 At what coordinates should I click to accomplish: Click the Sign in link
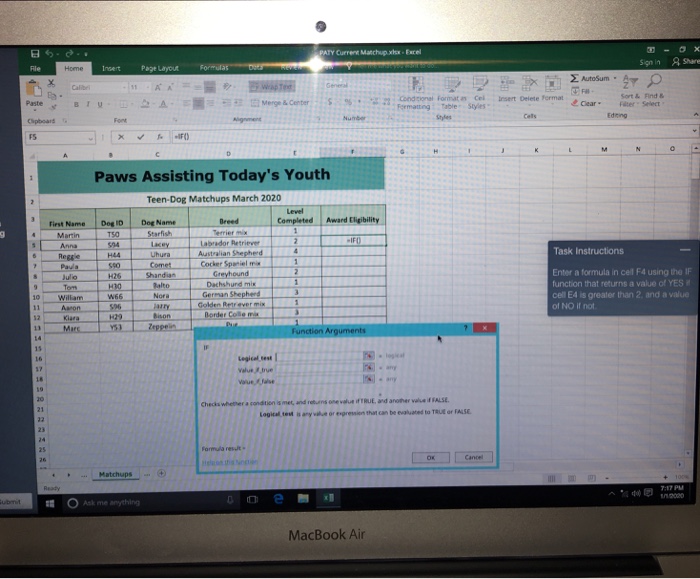pos(650,62)
